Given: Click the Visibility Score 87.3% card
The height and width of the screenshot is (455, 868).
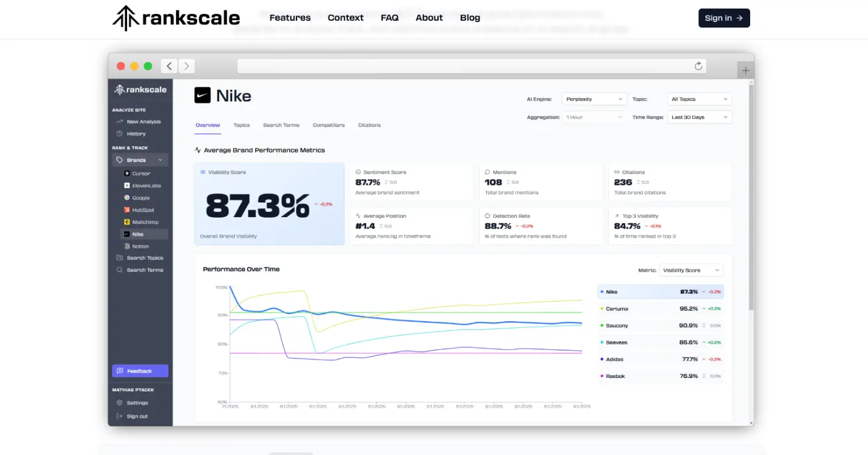Looking at the screenshot, I should point(270,204).
